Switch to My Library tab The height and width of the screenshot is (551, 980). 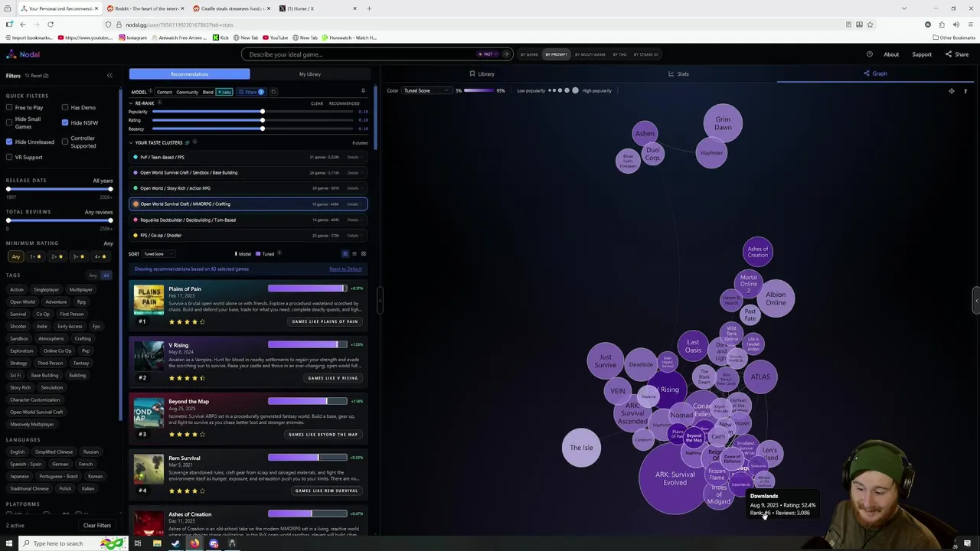tap(310, 74)
